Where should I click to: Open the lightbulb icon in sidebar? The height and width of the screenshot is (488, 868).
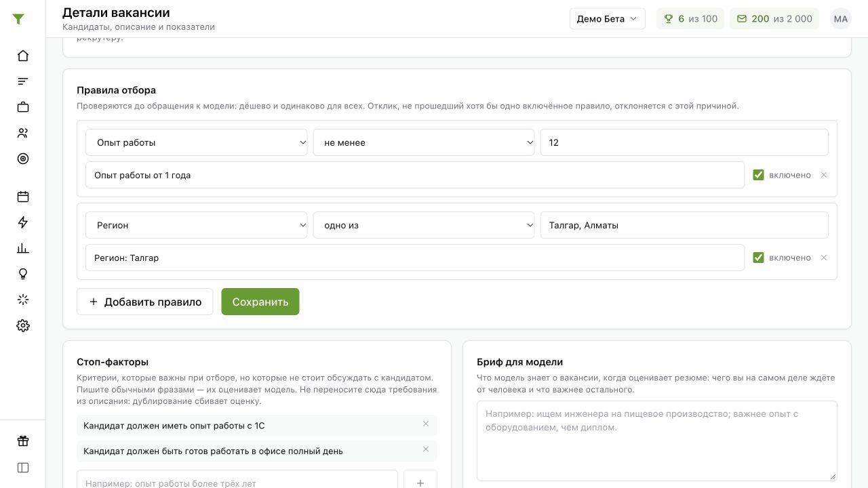(x=23, y=274)
